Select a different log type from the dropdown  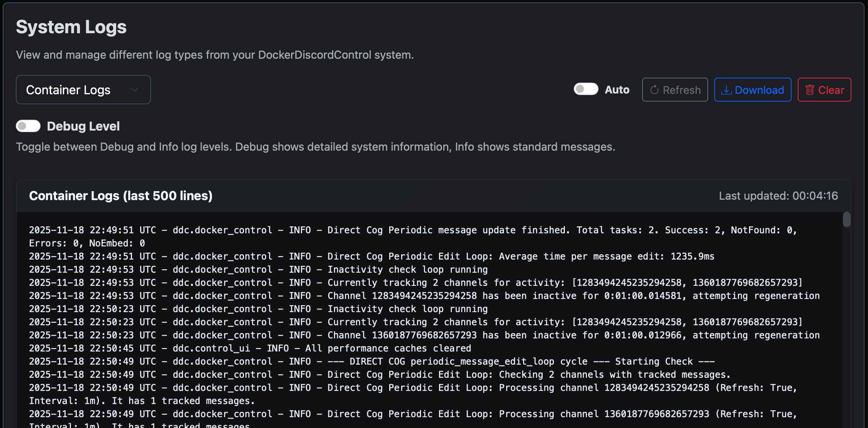(x=83, y=90)
